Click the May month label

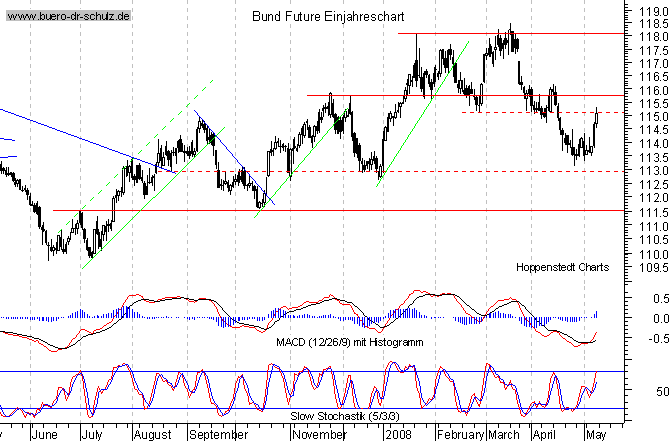(x=596, y=435)
